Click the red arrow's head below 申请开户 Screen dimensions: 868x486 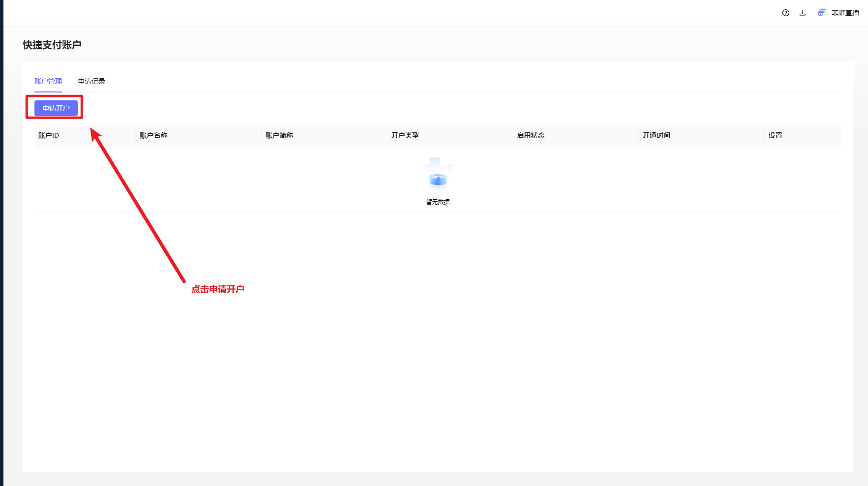[95, 134]
